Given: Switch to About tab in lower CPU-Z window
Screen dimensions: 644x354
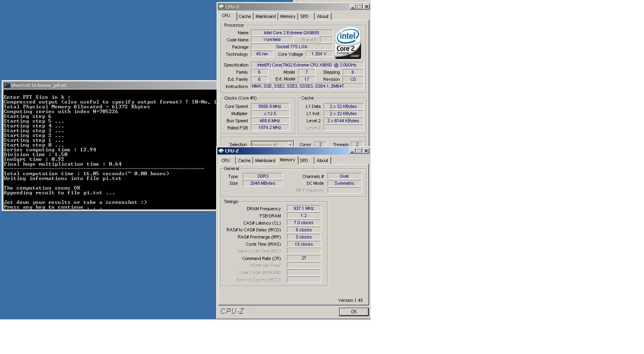Looking at the screenshot, I should point(322,160).
